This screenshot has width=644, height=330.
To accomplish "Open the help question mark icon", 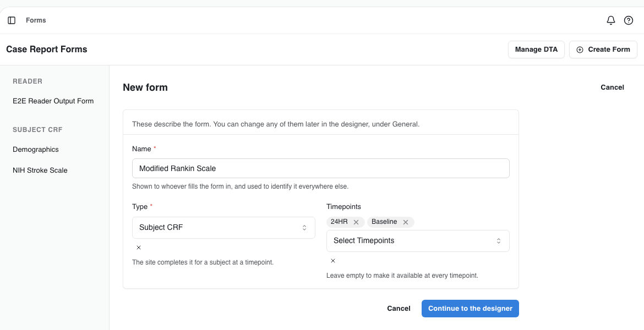I will click(x=629, y=20).
